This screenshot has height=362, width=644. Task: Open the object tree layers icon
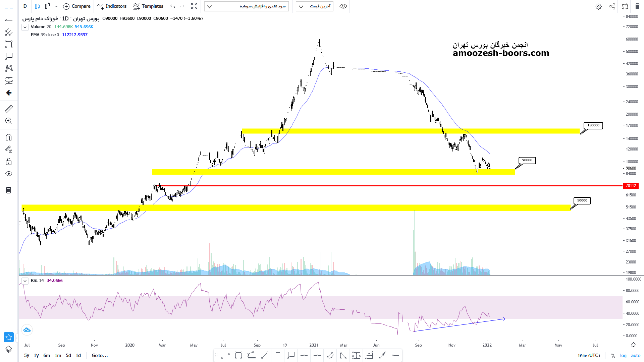pyautogui.click(x=9, y=349)
